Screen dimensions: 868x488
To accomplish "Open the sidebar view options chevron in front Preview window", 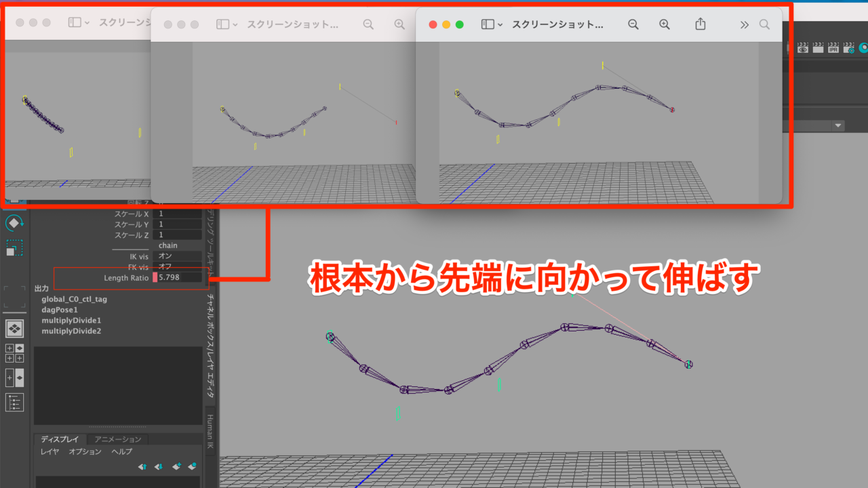I will click(x=500, y=24).
